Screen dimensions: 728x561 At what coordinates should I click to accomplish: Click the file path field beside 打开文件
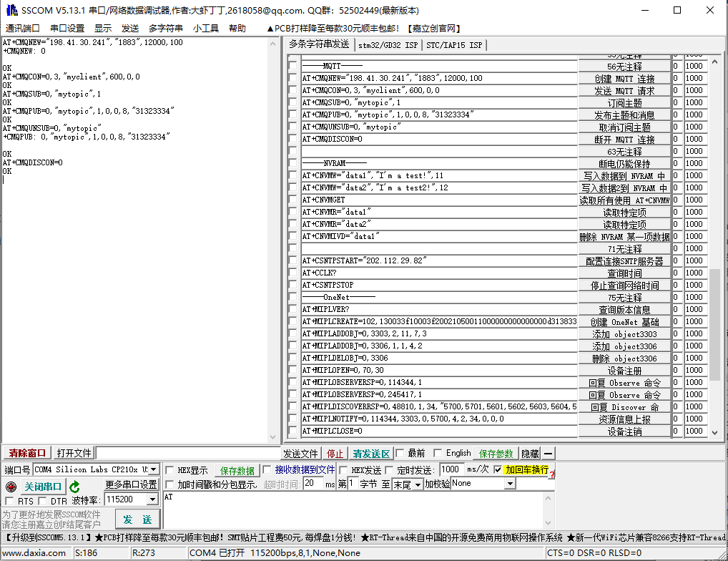pos(187,453)
